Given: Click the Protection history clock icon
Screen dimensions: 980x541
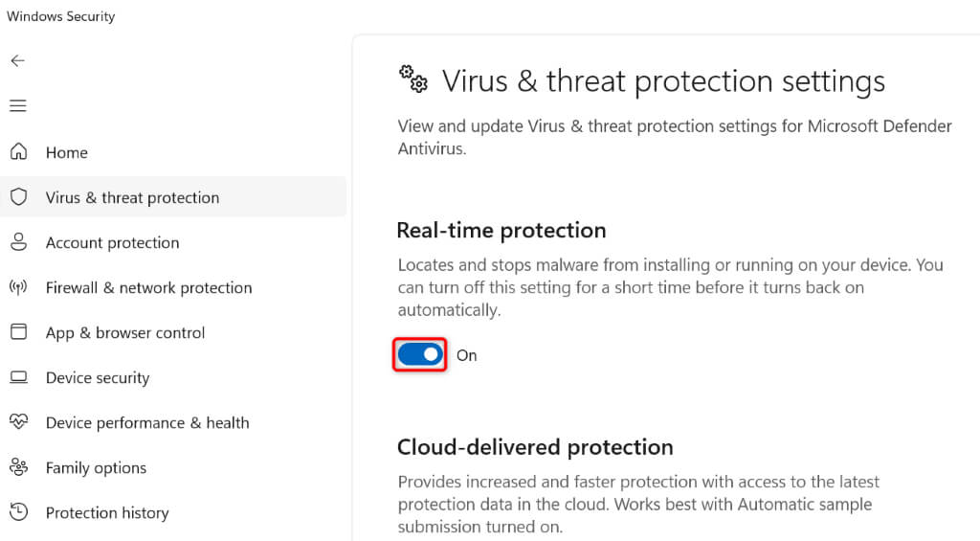Looking at the screenshot, I should coord(18,512).
